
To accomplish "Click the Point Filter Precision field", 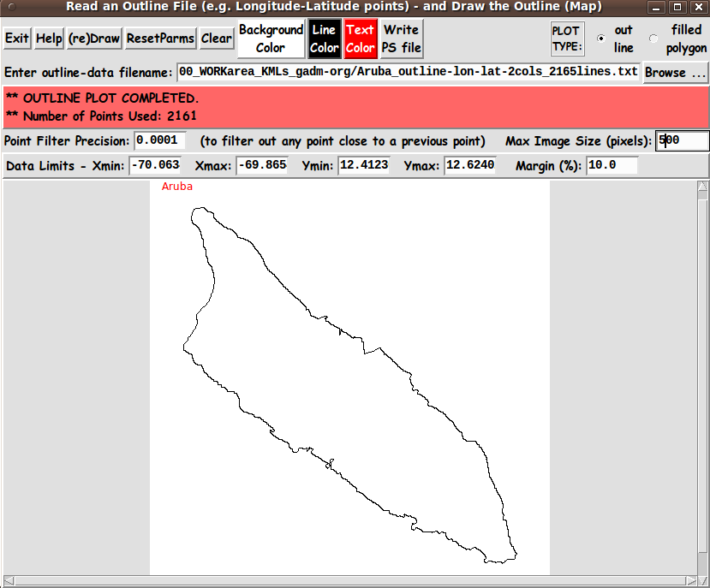I will click(160, 140).
